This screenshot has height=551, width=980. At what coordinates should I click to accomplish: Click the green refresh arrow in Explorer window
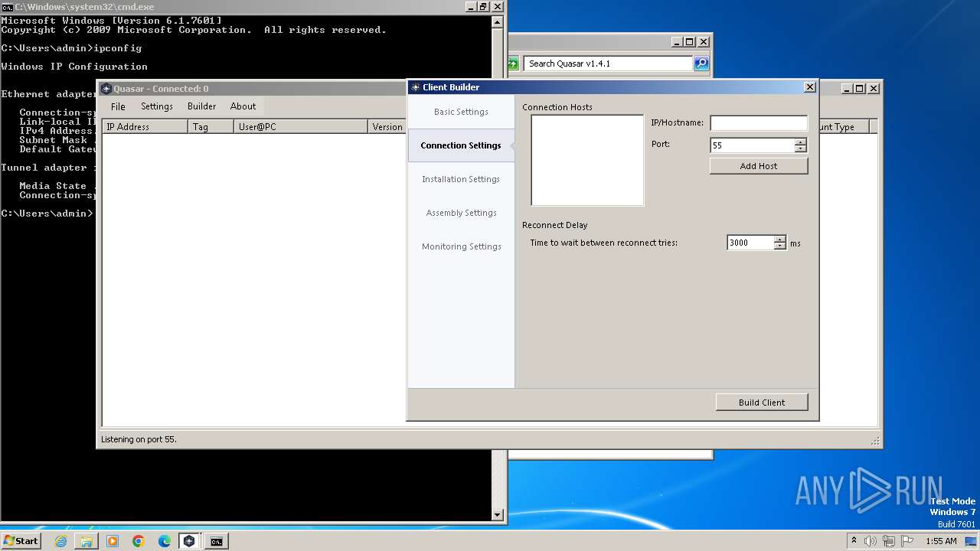[x=513, y=64]
